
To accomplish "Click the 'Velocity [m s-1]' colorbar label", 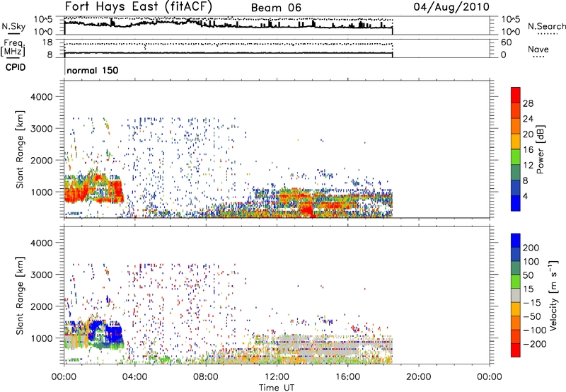I will pyautogui.click(x=553, y=295).
